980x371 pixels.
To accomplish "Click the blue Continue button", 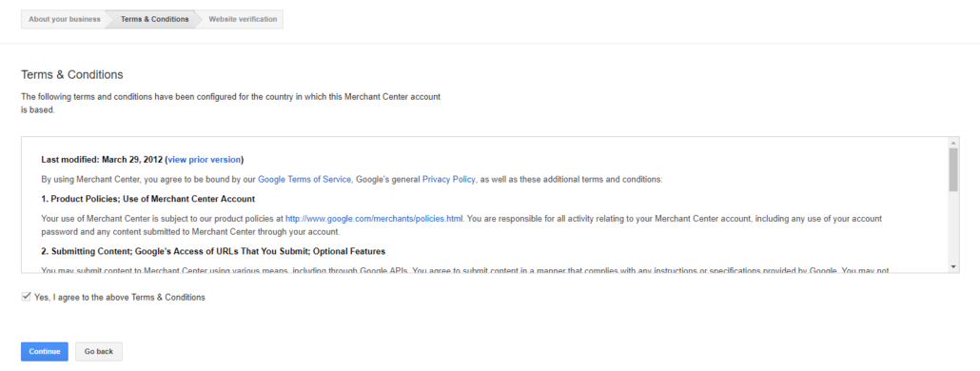I will coord(45,352).
